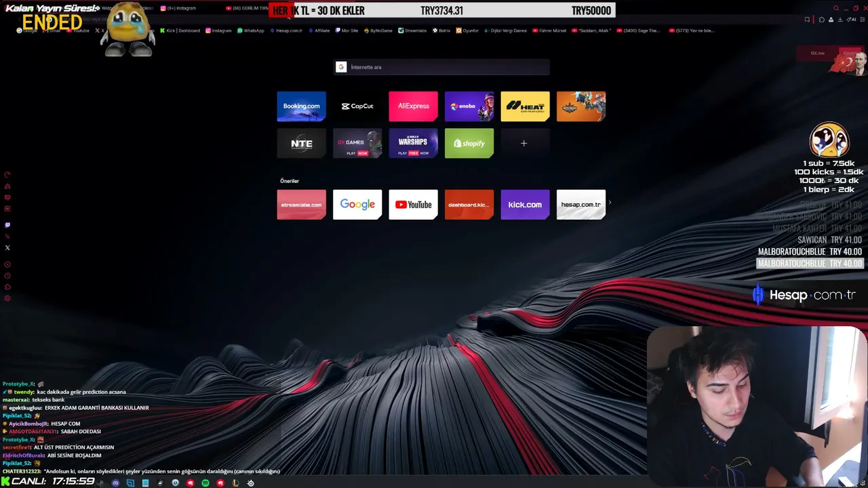This screenshot has height=488, width=868.
Task: Open the Oyunfor bookmark
Action: click(x=467, y=30)
